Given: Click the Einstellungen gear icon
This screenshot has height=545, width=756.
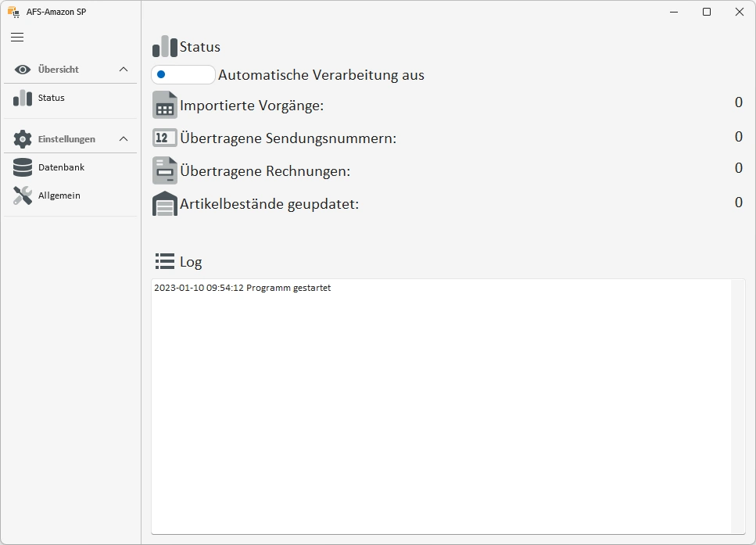Looking at the screenshot, I should tap(22, 139).
